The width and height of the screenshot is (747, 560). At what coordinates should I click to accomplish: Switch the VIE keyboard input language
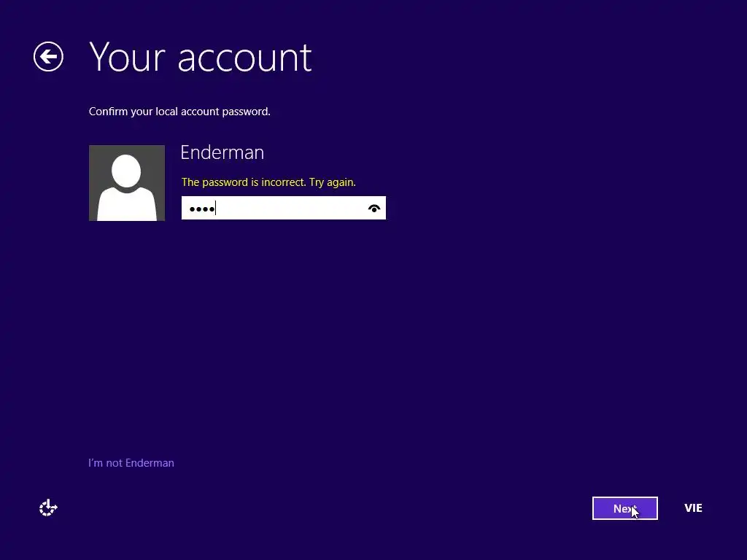(693, 508)
